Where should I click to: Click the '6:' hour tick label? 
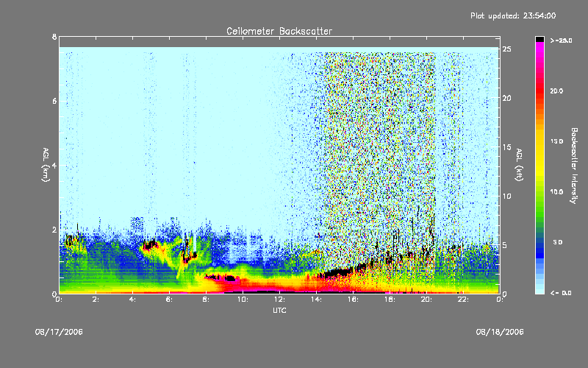click(170, 300)
